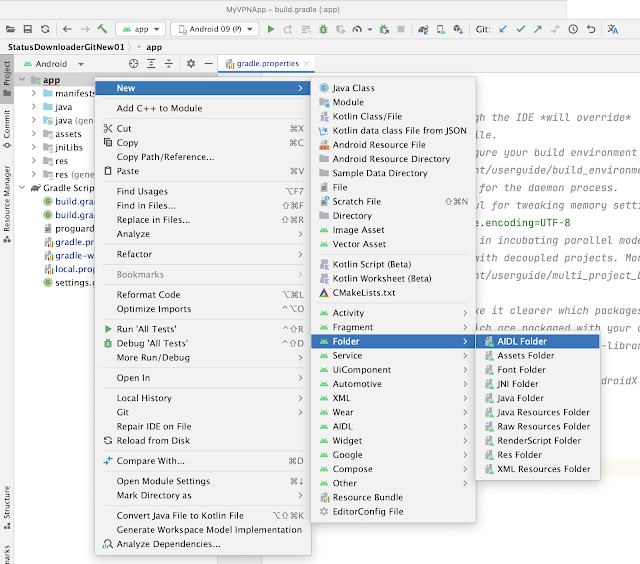Click the Debug app bug icon
The image size is (640, 564).
pos(323,29)
